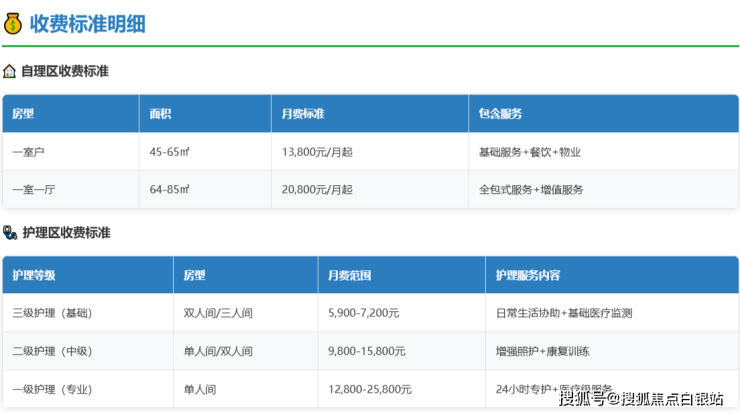Select the 全包式服务+增值服务 cell
The width and height of the screenshot is (740, 415).
coord(531,190)
